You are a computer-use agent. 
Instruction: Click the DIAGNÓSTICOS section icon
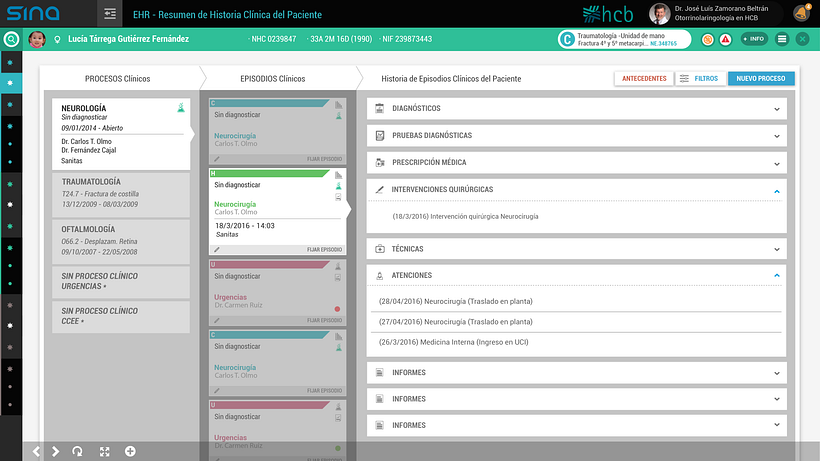380,108
